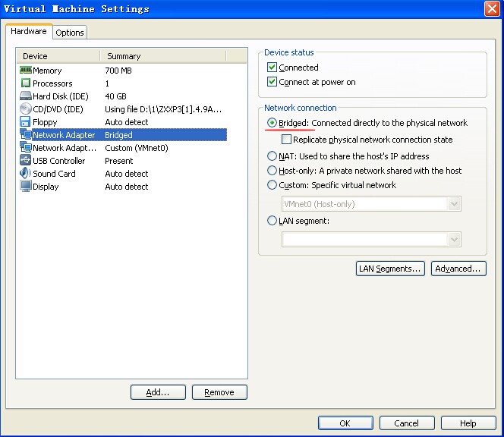Click the LAN Segments... button
This screenshot has height=437, width=504.
[390, 269]
